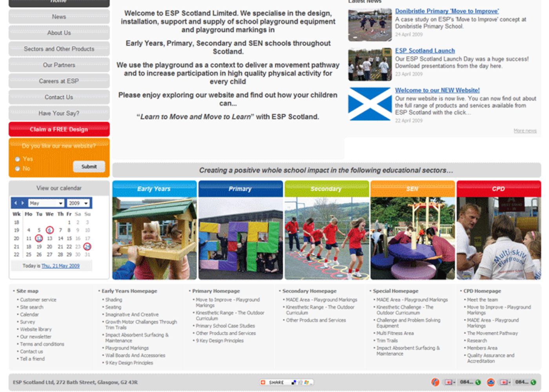Image resolution: width=549 pixels, height=392 pixels.
Task: Click the Scottish flag news image
Action: (x=369, y=104)
